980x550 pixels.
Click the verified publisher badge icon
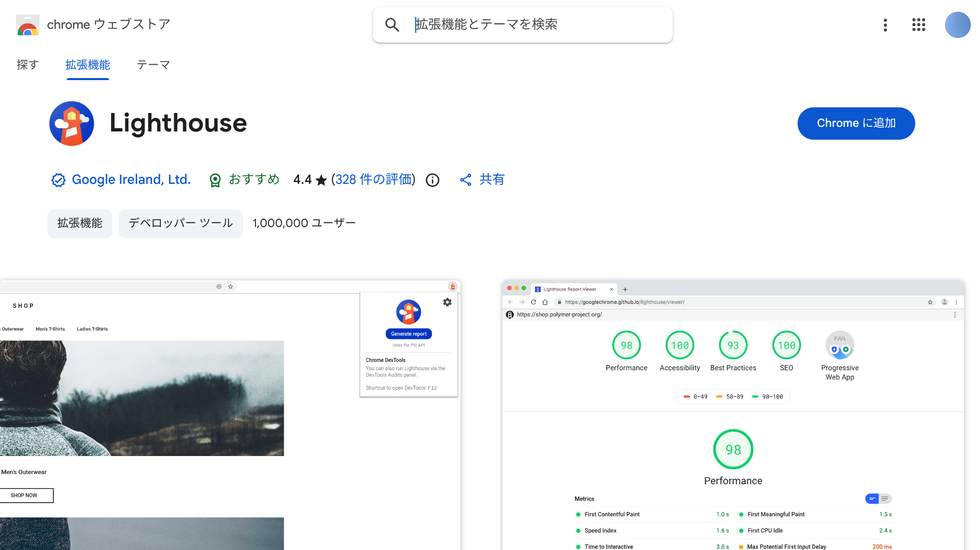(58, 180)
